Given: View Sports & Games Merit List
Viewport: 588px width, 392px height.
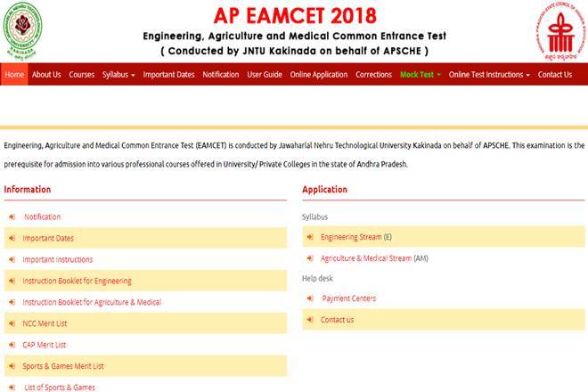Looking at the screenshot, I should click(x=63, y=366).
